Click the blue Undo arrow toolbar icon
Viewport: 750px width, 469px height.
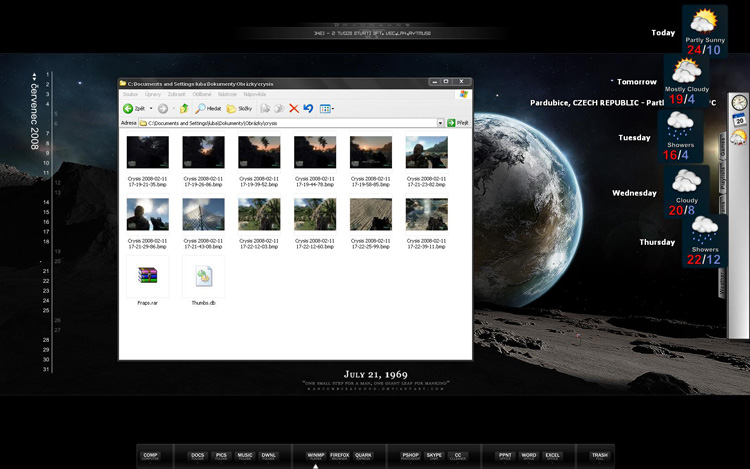click(308, 108)
